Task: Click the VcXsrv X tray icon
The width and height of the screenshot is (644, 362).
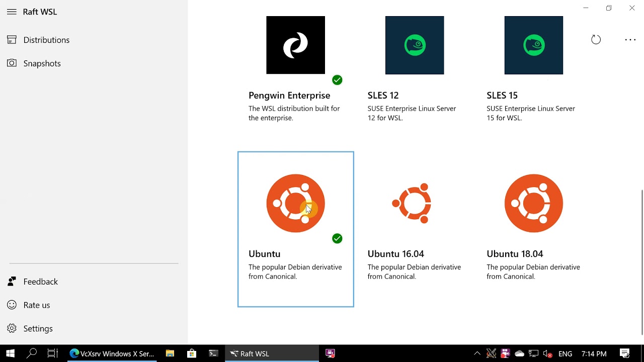Action: [492, 354]
